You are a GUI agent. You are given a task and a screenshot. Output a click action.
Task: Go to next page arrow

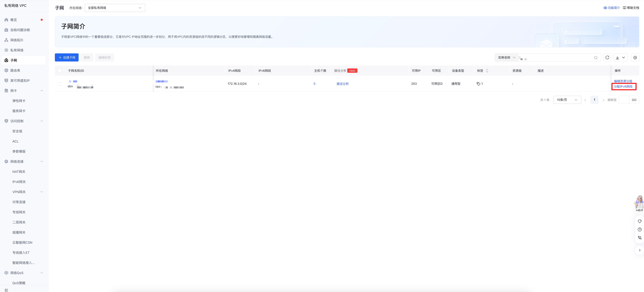click(604, 100)
